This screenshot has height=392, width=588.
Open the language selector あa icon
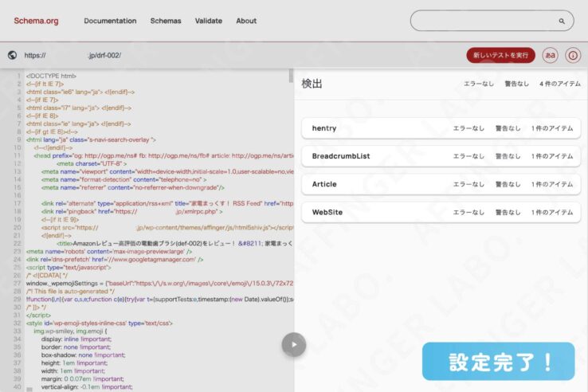point(550,55)
